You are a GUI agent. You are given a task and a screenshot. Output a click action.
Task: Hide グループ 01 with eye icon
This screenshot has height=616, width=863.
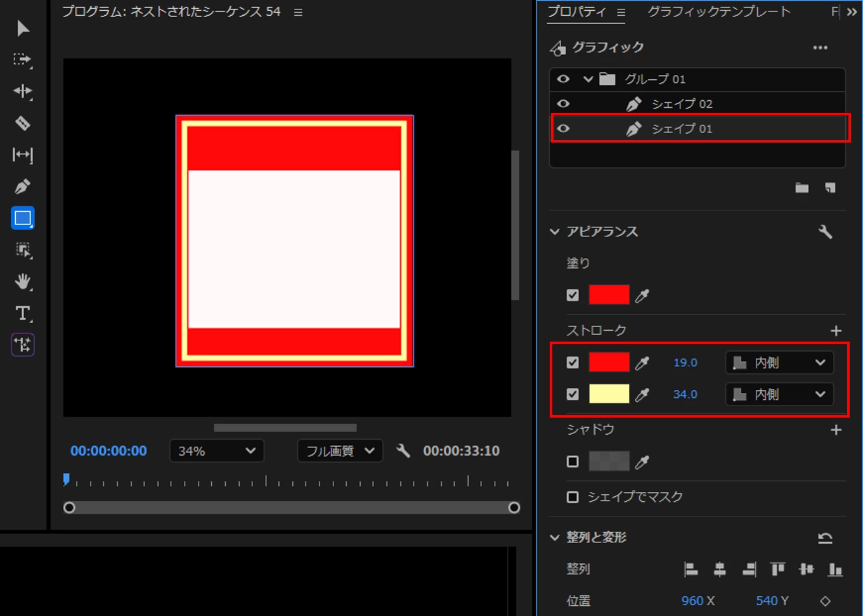563,79
